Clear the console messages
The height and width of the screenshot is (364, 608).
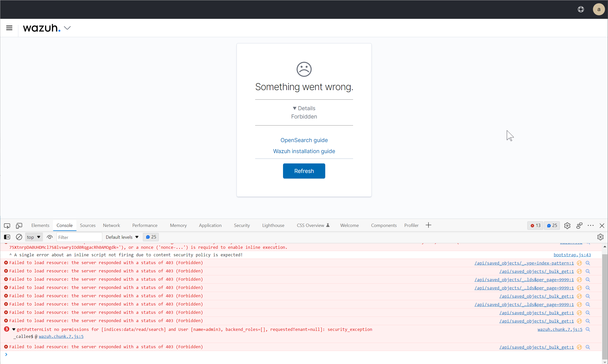(19, 237)
